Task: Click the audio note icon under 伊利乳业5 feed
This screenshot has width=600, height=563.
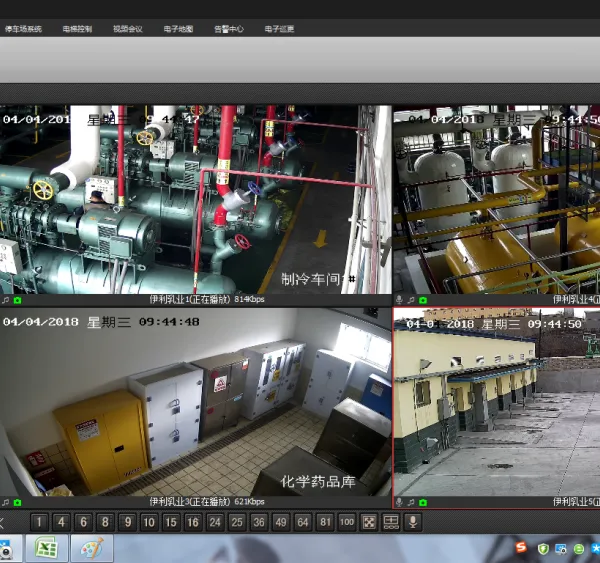Action: [411, 503]
